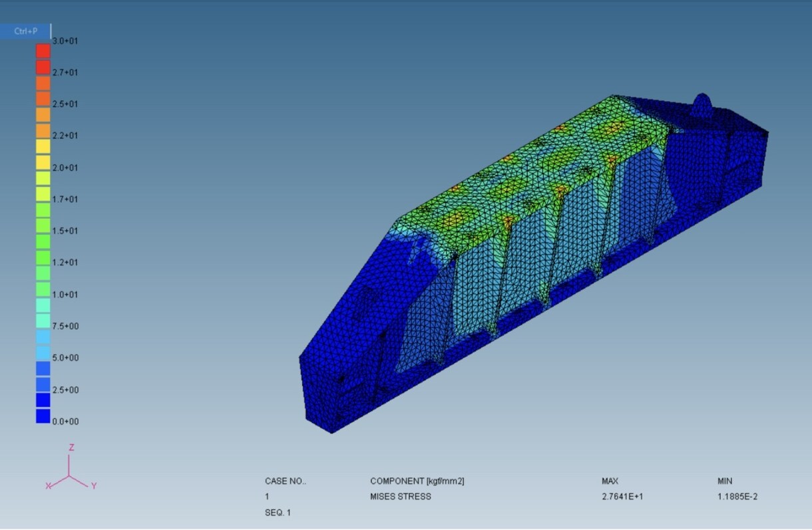Click the CASE NO.. header text
Image resolution: width=812 pixels, height=530 pixels.
click(286, 481)
